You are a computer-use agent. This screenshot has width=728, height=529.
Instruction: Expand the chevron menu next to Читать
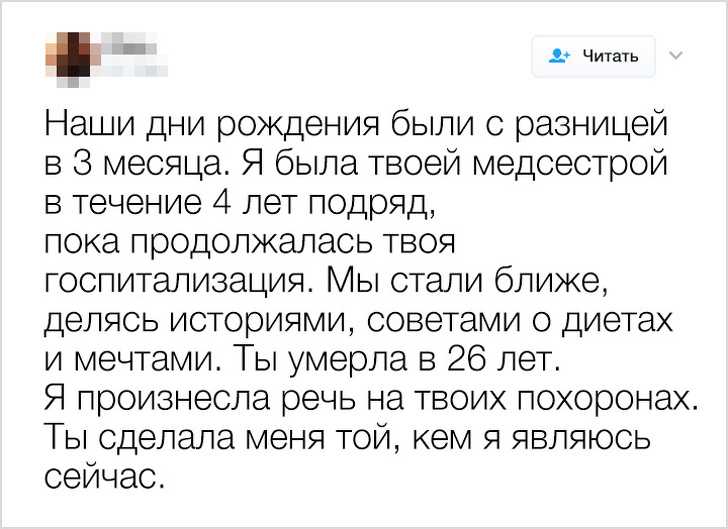coord(674,56)
